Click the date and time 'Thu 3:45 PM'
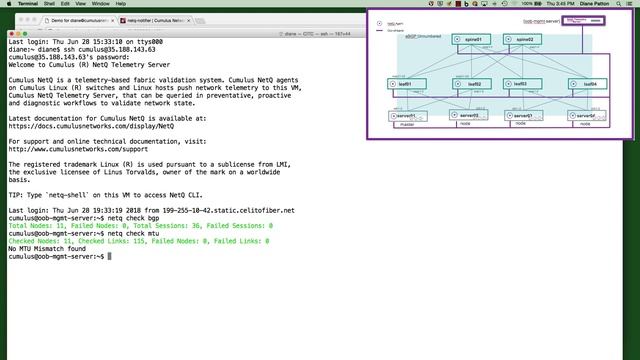This screenshot has width=640, height=360. 560,4
